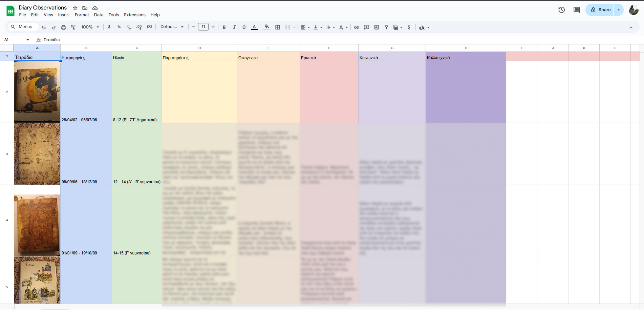Viewport: 644px width, 310px height.
Task: Open the File menu
Action: pos(23,15)
